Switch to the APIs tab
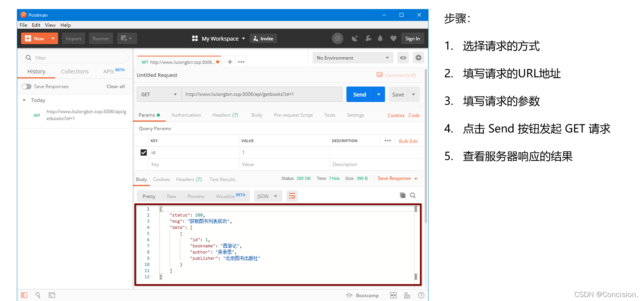Viewport: 644px width, 301px height. (114, 71)
